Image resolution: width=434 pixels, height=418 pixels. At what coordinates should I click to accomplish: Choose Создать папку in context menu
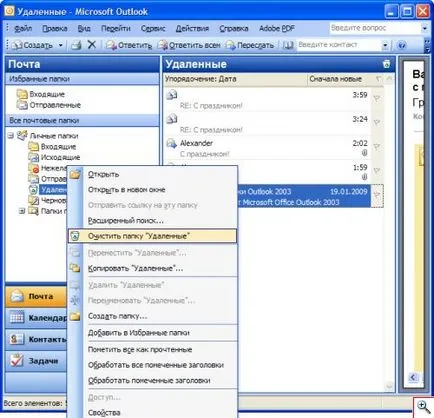point(152,316)
